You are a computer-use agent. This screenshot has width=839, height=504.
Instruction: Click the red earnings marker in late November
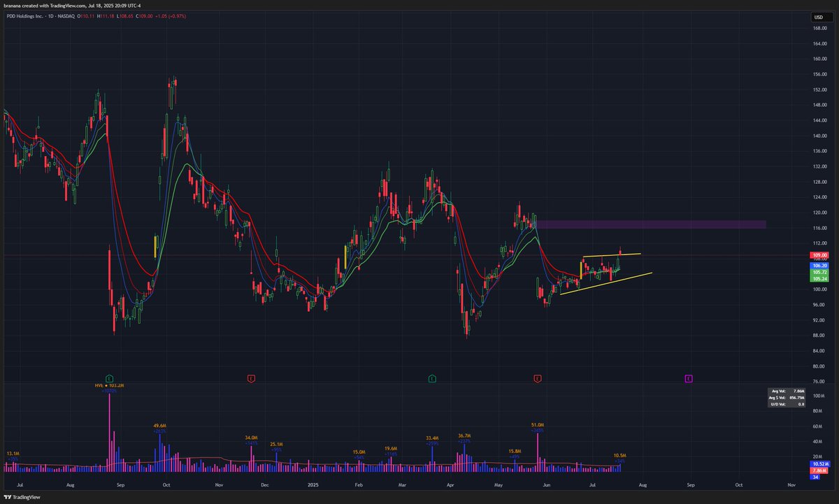point(251,378)
